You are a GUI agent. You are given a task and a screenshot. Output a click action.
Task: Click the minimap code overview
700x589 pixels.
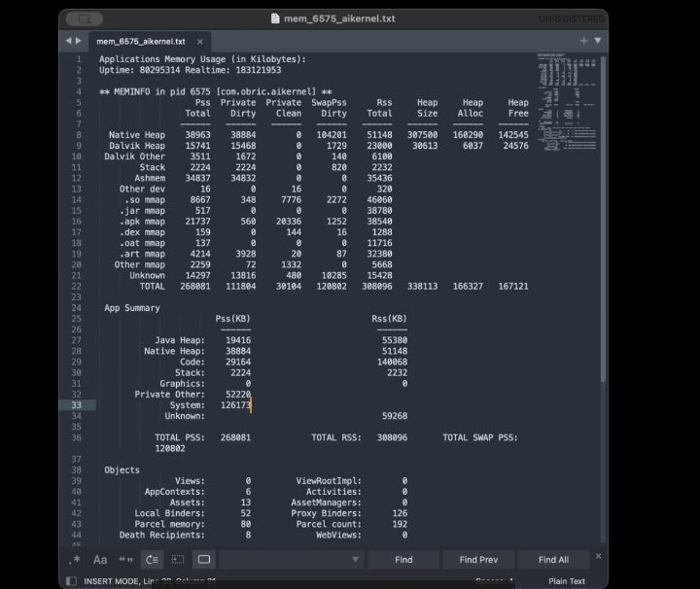coord(567,102)
